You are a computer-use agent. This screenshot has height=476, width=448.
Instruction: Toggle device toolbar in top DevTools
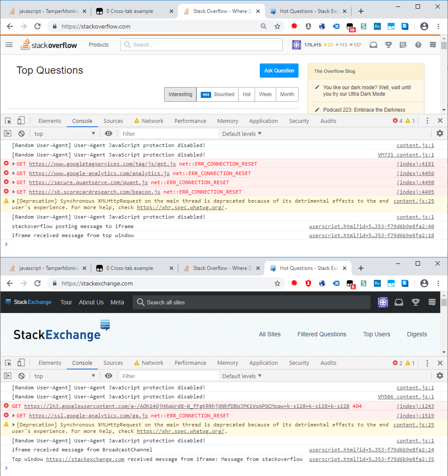tap(21, 121)
